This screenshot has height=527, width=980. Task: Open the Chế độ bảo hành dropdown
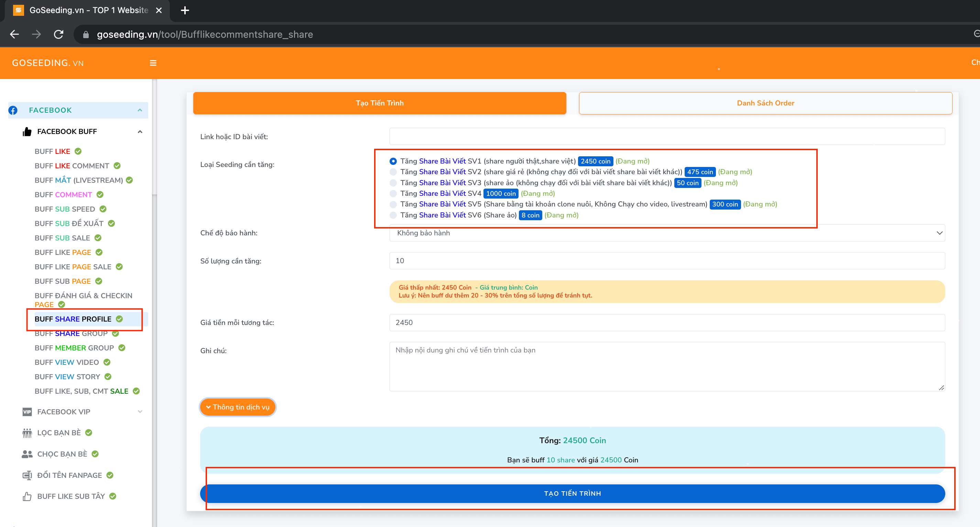point(667,233)
